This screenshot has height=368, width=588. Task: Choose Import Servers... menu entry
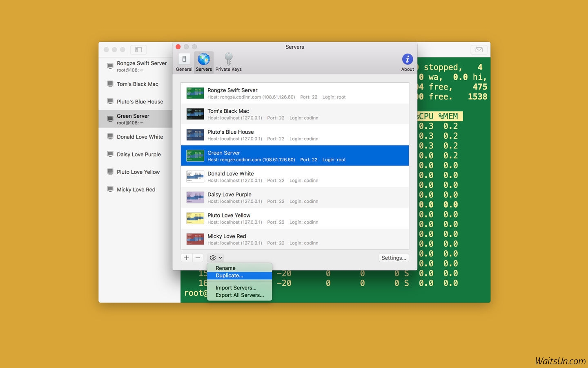pyautogui.click(x=236, y=288)
